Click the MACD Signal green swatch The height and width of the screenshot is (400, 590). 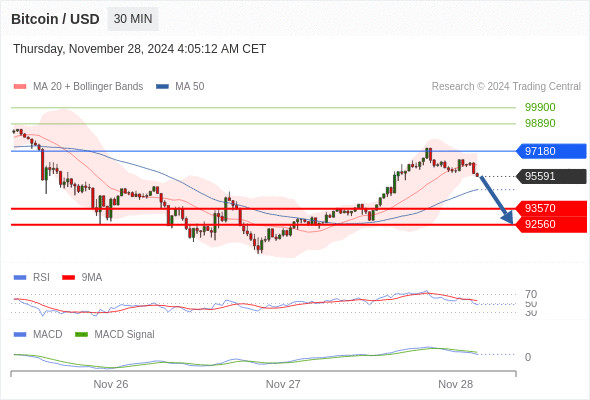click(x=81, y=335)
